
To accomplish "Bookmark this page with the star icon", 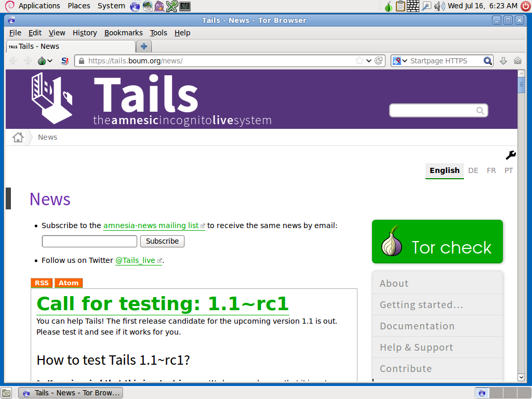I will pos(360,61).
